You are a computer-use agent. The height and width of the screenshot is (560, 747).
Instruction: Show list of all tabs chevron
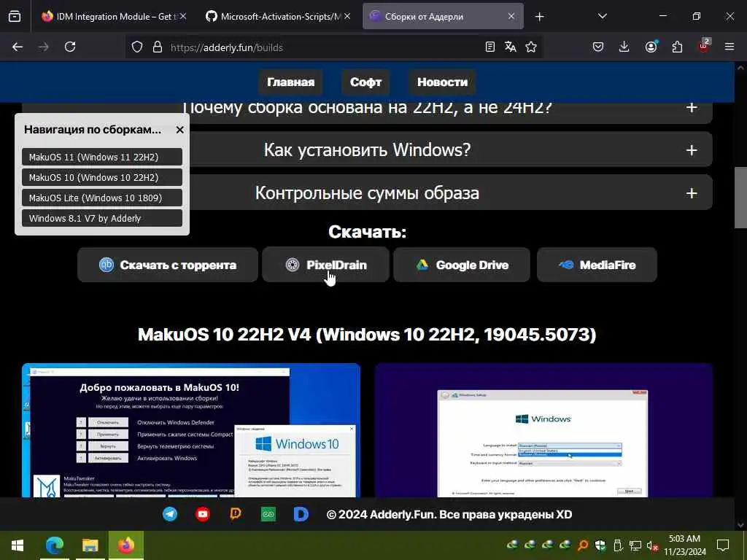point(602,17)
